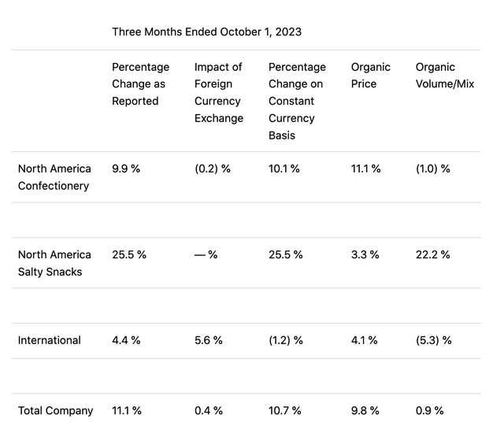The width and height of the screenshot is (504, 430).
Task: Select the 'North America Salty Snacks' row label
Action: [54, 263]
